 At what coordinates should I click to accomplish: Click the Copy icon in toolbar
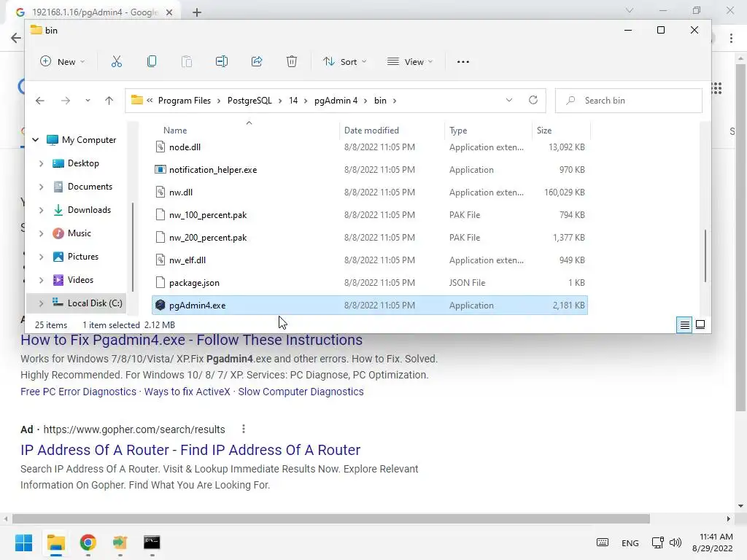pos(152,61)
